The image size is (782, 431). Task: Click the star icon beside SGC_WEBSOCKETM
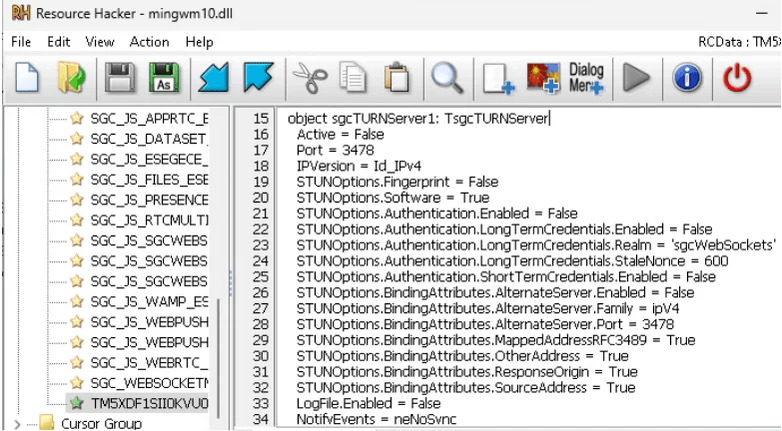[x=76, y=382]
